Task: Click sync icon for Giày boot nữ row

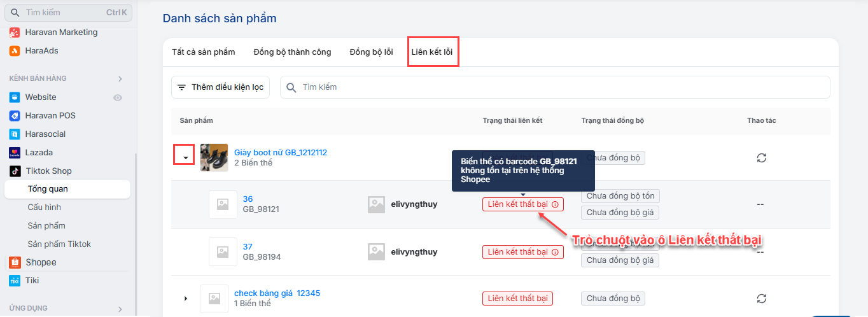Action: point(762,158)
